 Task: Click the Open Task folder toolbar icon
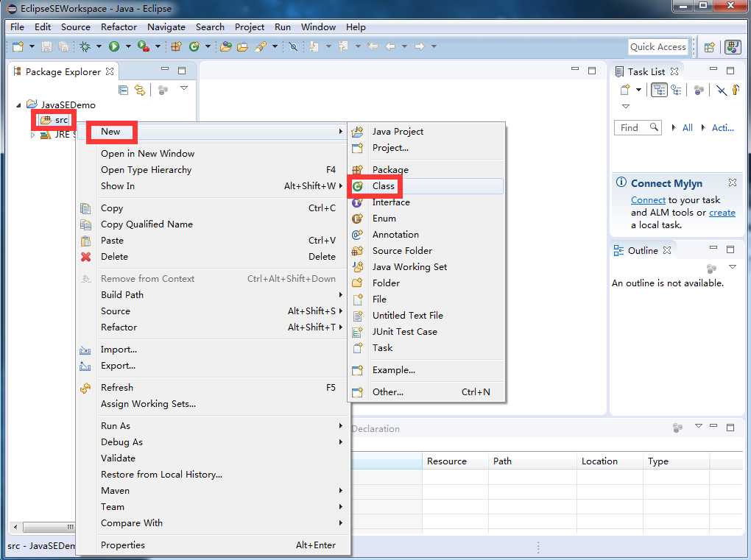tap(243, 46)
